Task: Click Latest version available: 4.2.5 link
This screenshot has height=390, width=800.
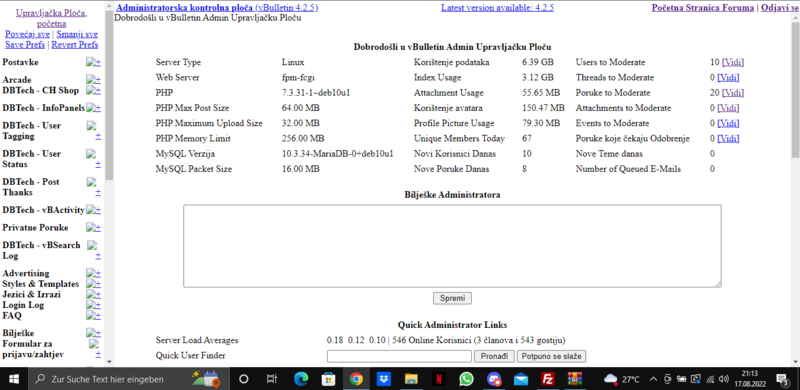Action: (497, 8)
